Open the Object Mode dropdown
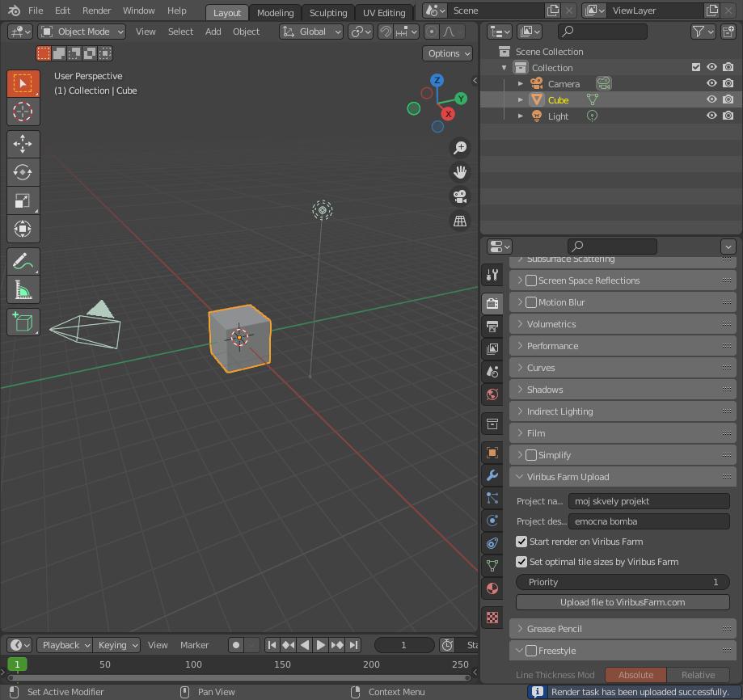 82,32
